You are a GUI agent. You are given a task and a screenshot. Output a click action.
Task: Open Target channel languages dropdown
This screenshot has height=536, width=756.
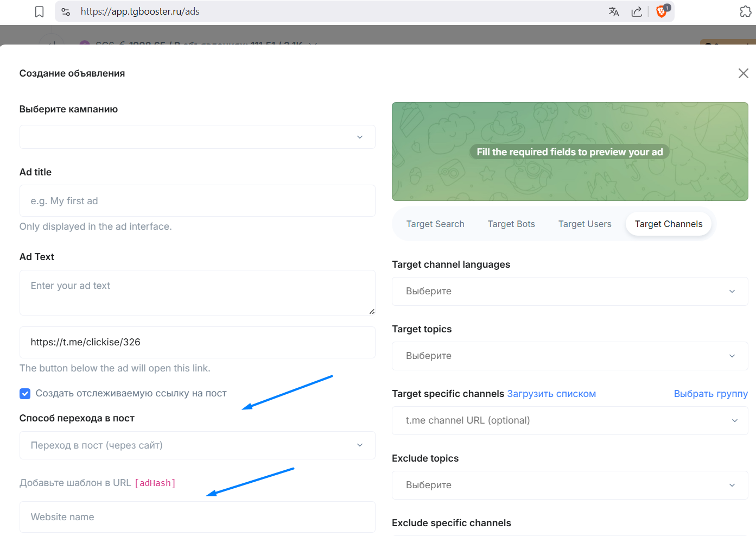569,292
